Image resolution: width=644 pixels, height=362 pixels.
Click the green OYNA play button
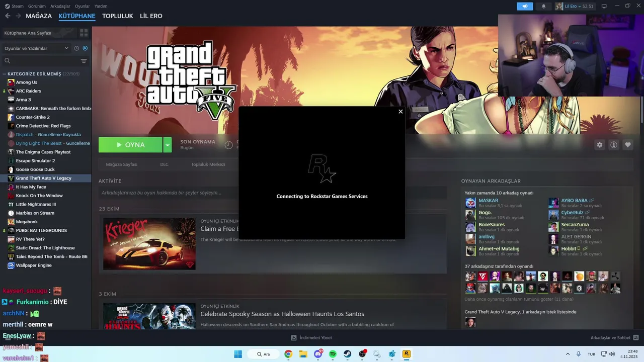click(x=130, y=145)
